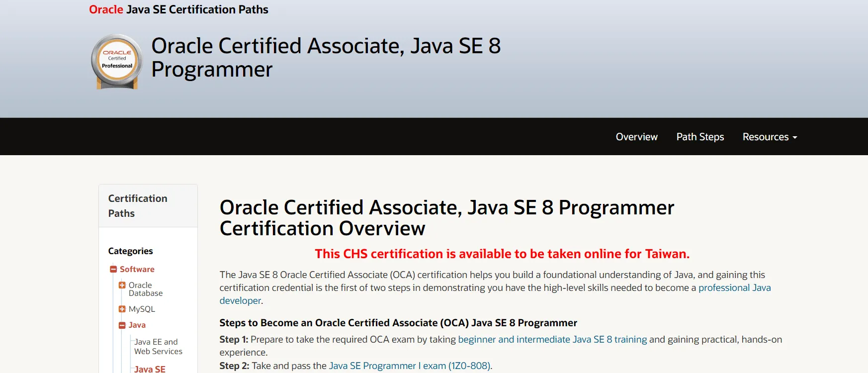Open Java SE Programmer I exam (1Z0-808) link
868x373 pixels.
410,366
